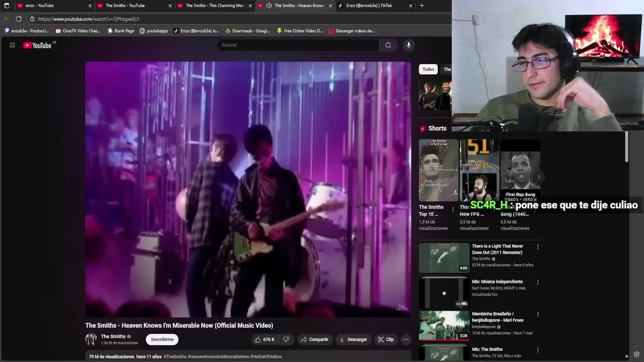
Task: Click the Descargar download button
Action: click(353, 339)
